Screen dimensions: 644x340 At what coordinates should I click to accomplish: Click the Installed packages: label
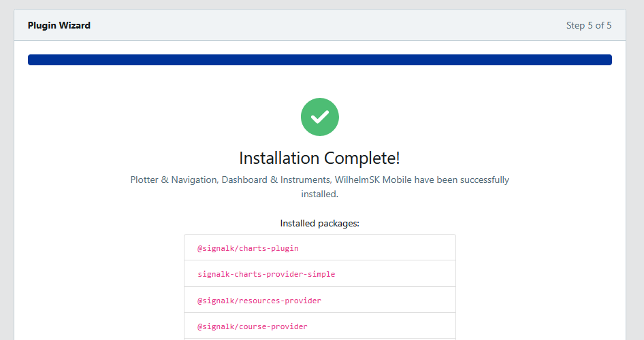point(319,224)
